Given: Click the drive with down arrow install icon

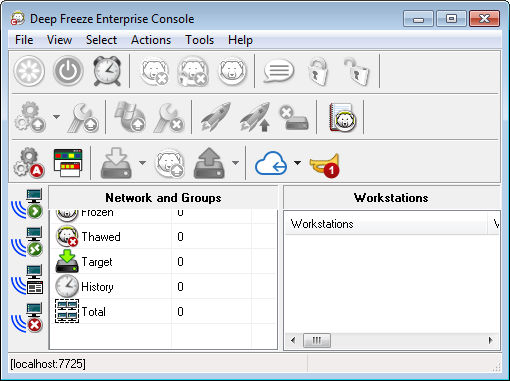Looking at the screenshot, I should coord(116,163).
